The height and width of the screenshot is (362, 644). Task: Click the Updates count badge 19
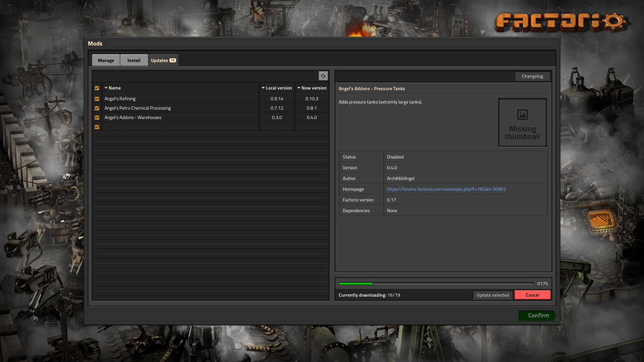tap(172, 60)
